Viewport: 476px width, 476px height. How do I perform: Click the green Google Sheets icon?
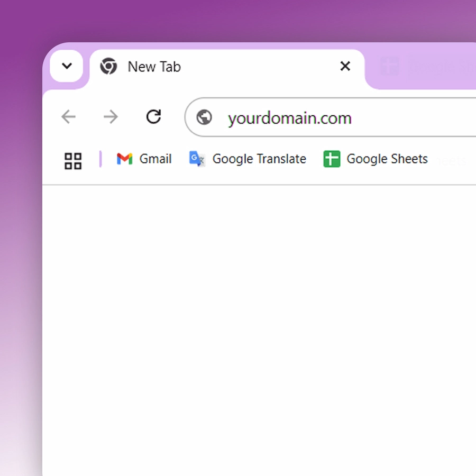click(x=332, y=159)
